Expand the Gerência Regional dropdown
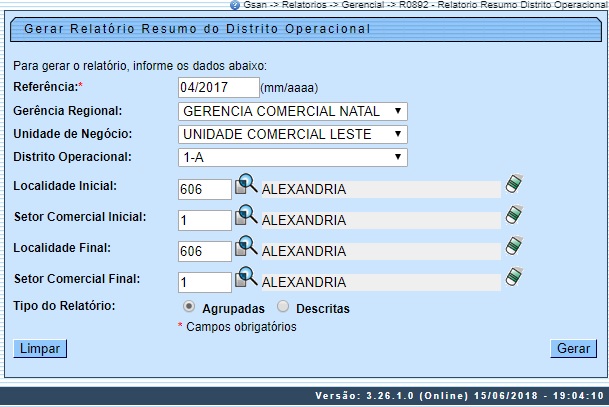 tap(292, 111)
